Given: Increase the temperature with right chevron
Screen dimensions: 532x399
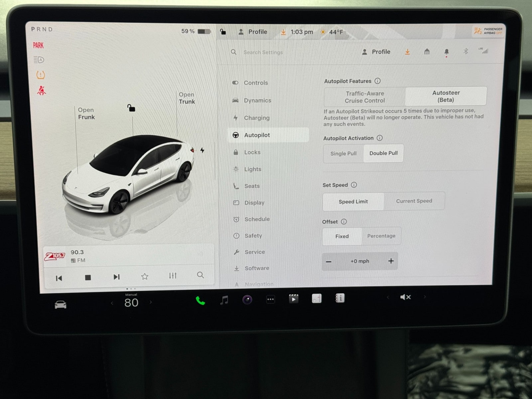Looking at the screenshot, I should point(151,302).
